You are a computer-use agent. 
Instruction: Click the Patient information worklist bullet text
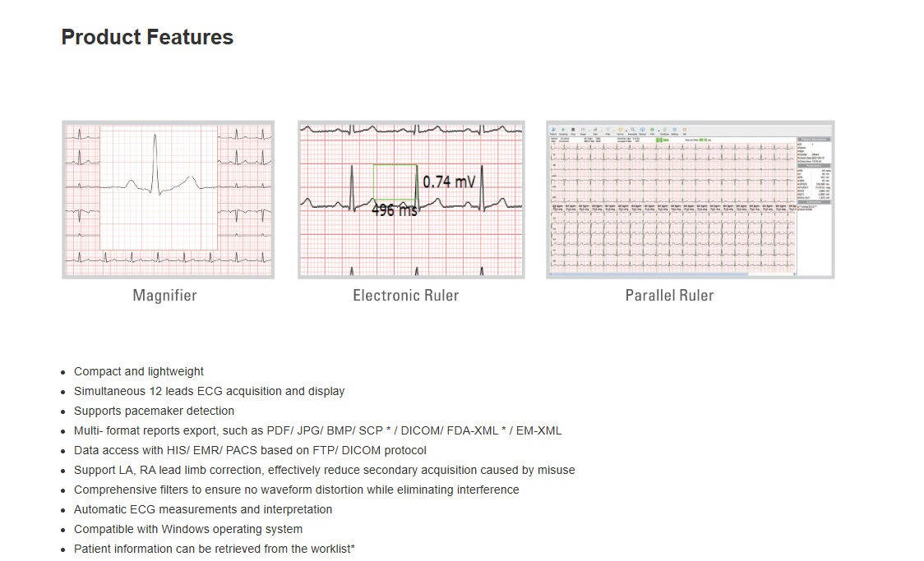[x=214, y=549]
